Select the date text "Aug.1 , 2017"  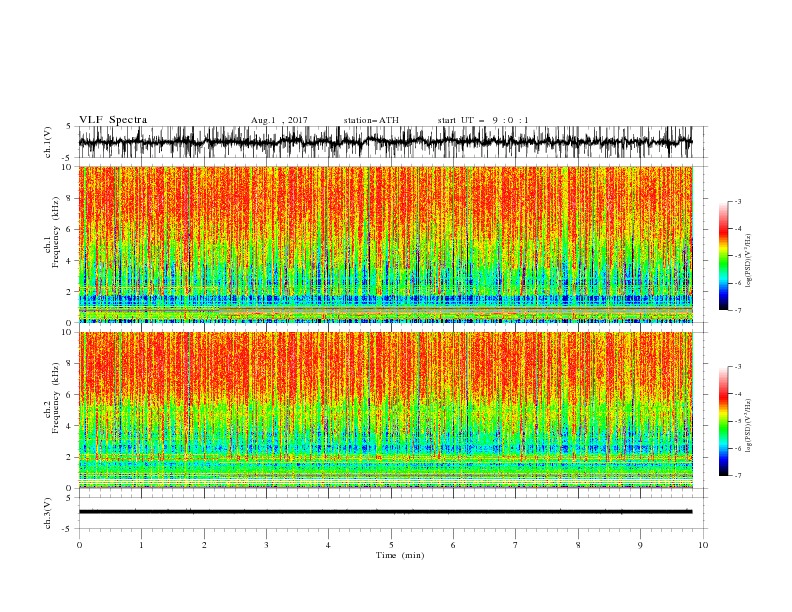[x=279, y=120]
